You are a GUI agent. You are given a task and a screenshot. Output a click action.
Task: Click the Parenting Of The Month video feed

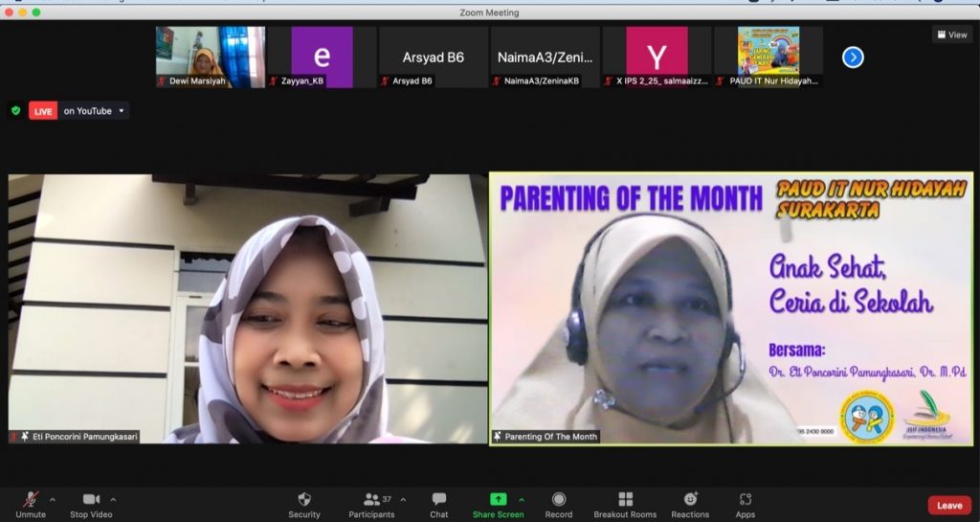(731, 308)
